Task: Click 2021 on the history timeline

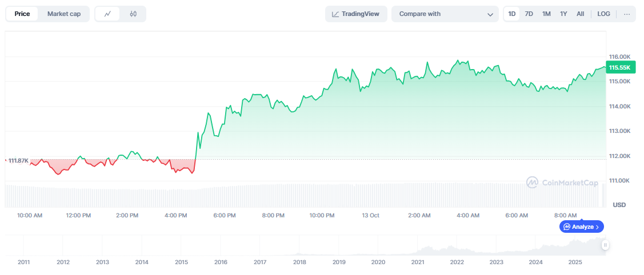Action: pyautogui.click(x=418, y=262)
